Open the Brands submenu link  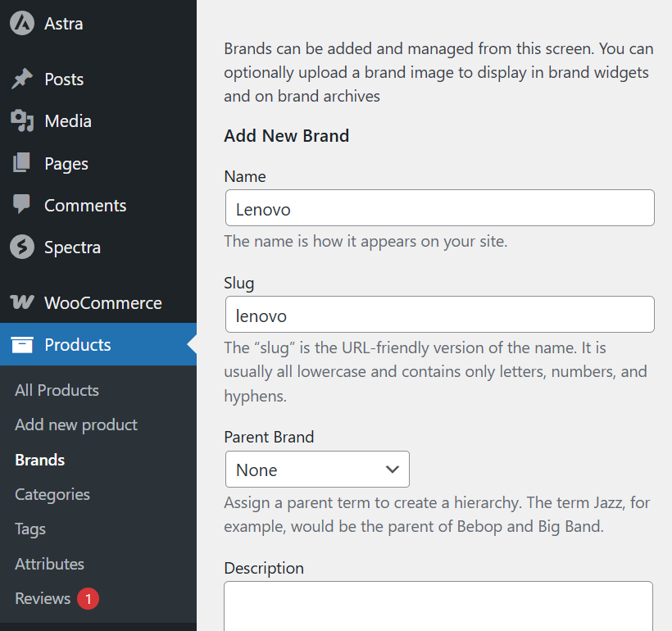[x=40, y=460]
